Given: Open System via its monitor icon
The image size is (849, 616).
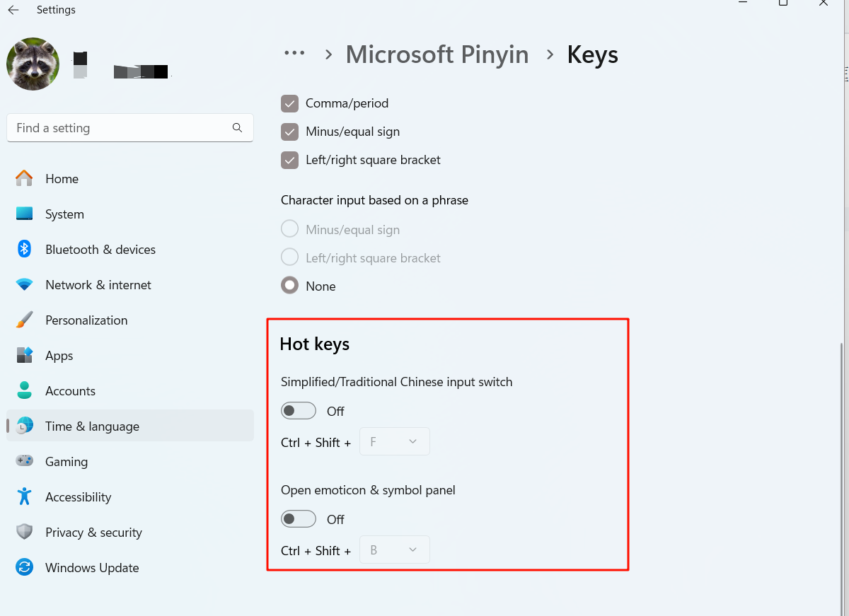Looking at the screenshot, I should [25, 214].
